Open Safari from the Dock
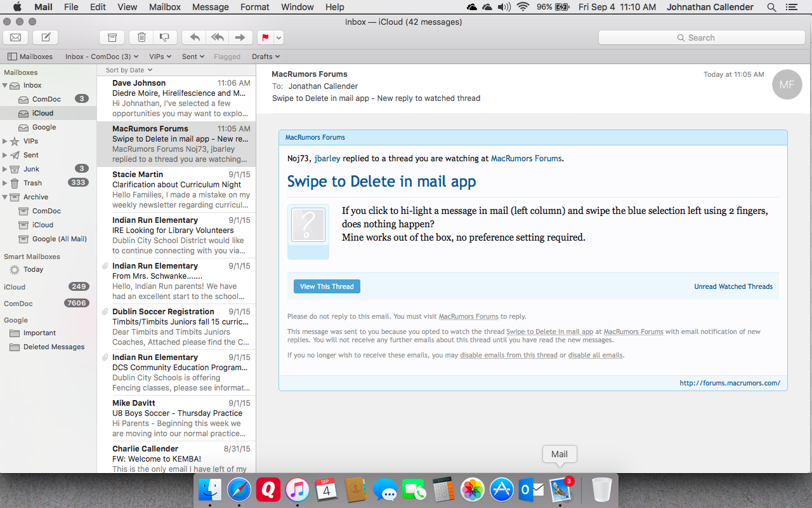812x508 pixels. click(x=239, y=490)
